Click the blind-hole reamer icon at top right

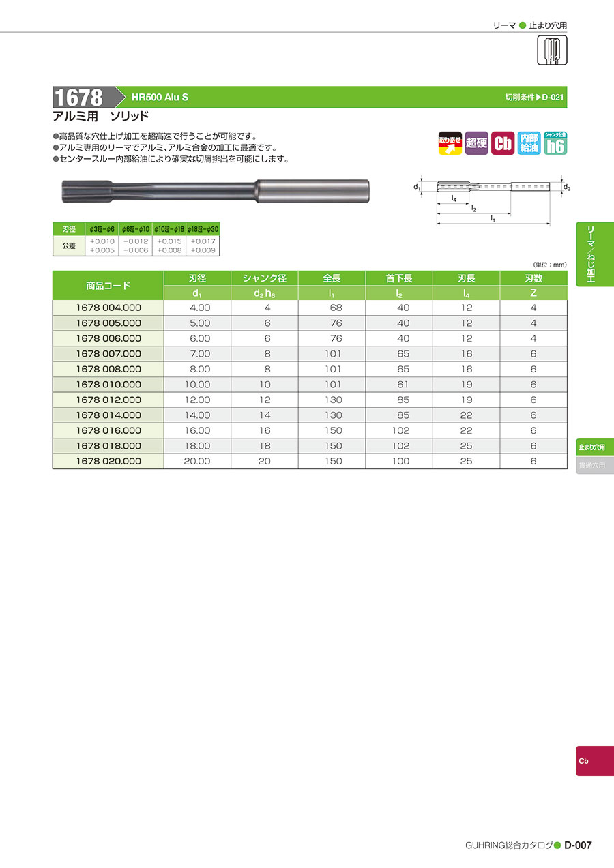click(553, 50)
